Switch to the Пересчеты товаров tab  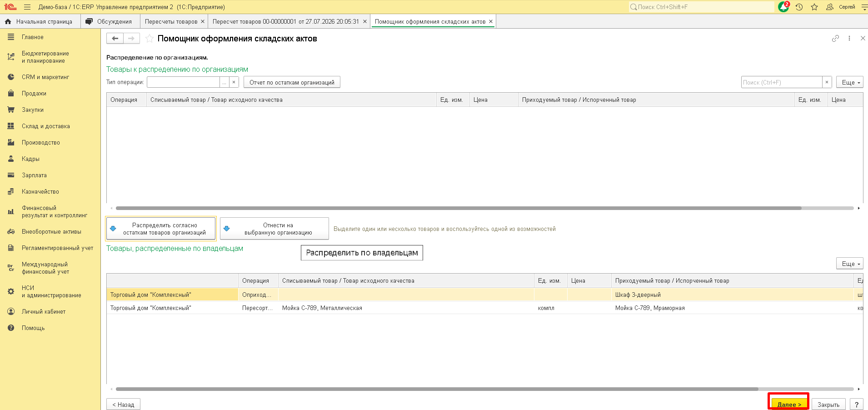[171, 21]
